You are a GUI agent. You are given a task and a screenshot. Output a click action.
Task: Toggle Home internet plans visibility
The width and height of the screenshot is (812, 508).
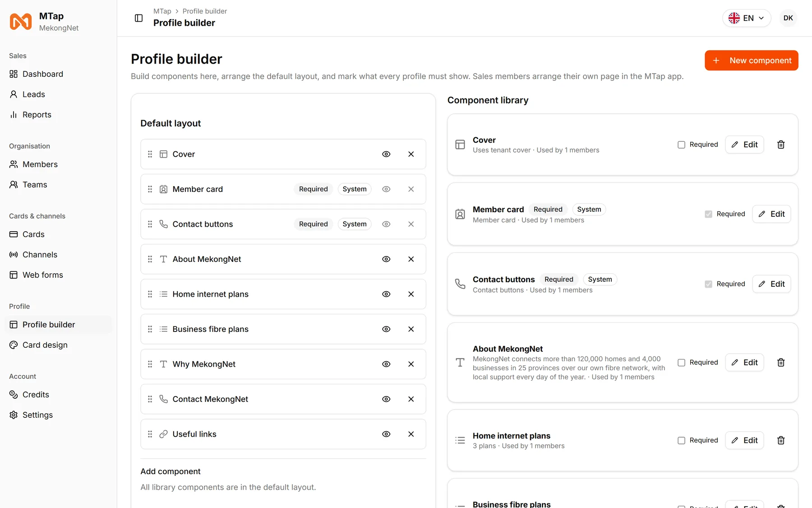[x=386, y=294]
